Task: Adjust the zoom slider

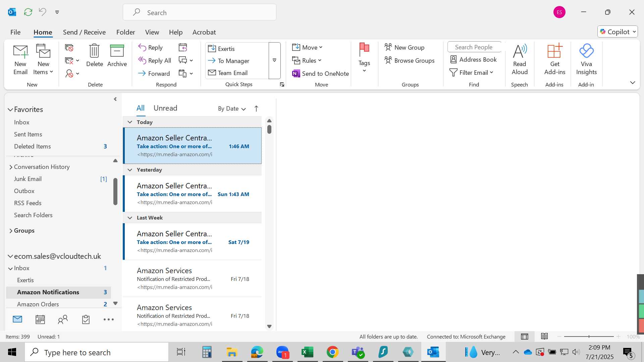Action: [589, 337]
